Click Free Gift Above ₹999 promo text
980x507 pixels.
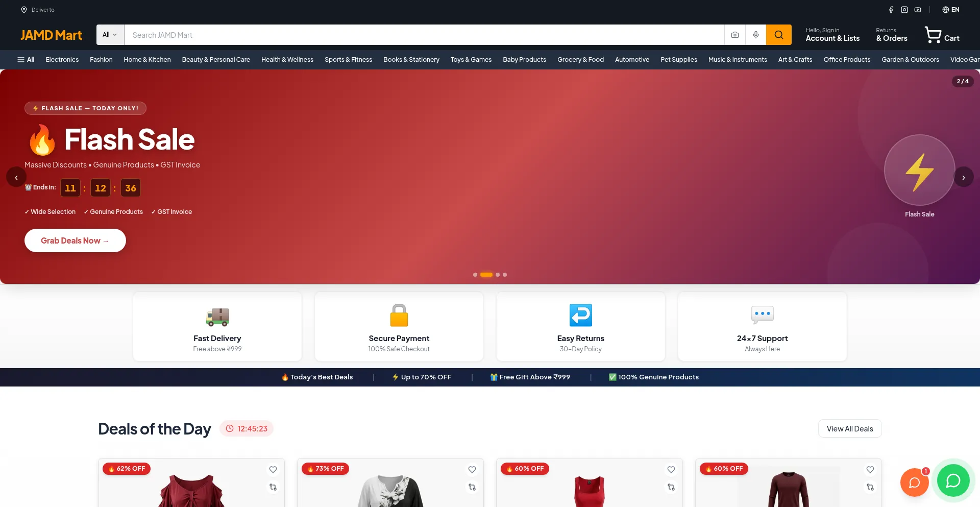[x=530, y=377]
